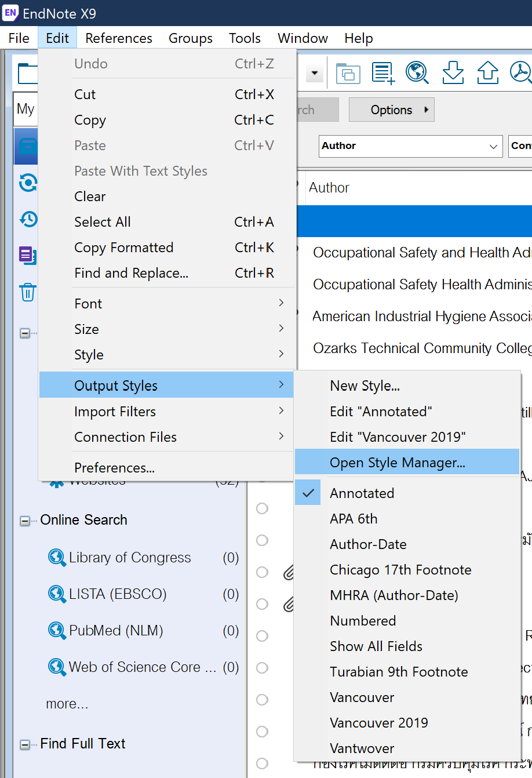Open the References menu
This screenshot has height=778, width=532.
coord(119,38)
